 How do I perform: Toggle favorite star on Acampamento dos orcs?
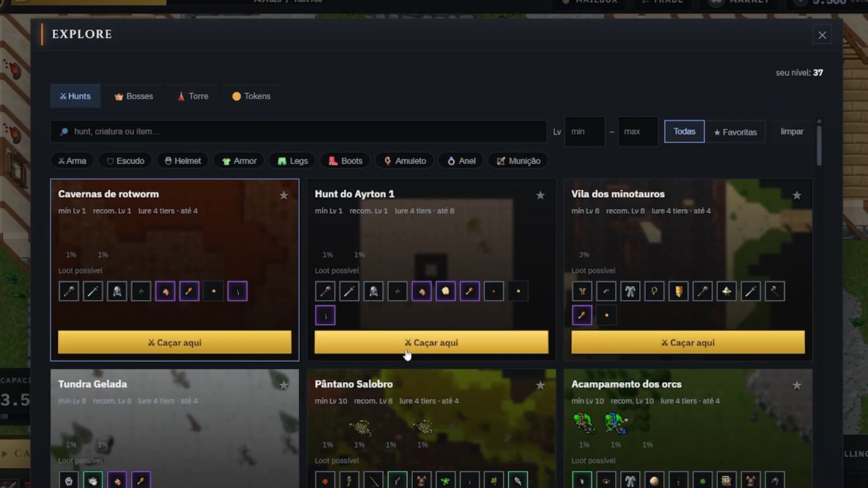pos(797,385)
